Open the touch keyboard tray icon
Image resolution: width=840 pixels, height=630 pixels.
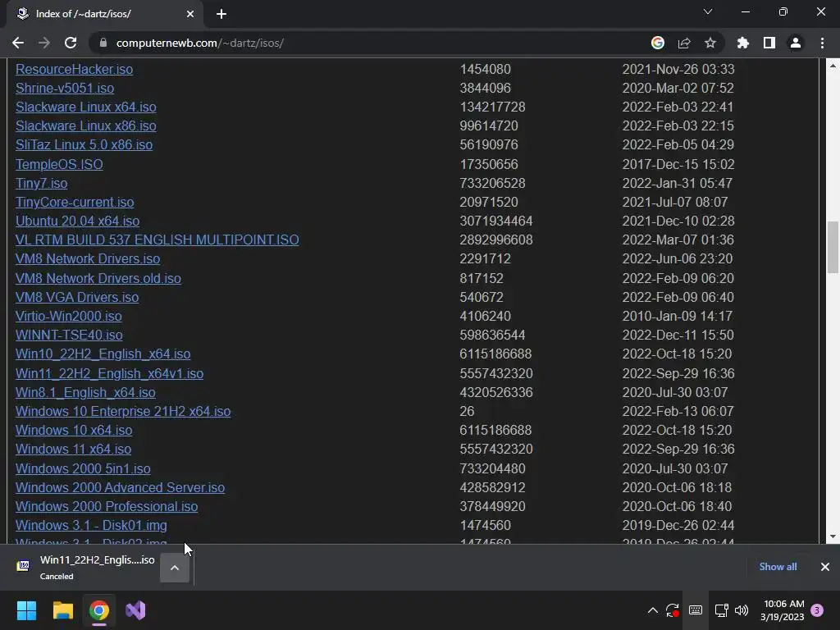(x=696, y=610)
